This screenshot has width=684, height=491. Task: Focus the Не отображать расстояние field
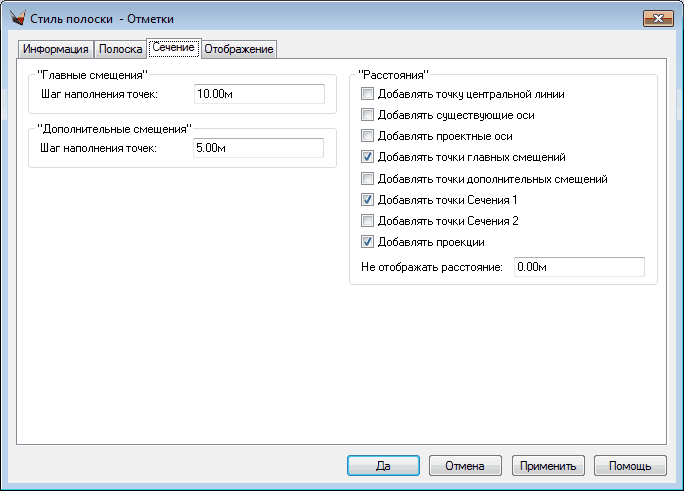578,267
